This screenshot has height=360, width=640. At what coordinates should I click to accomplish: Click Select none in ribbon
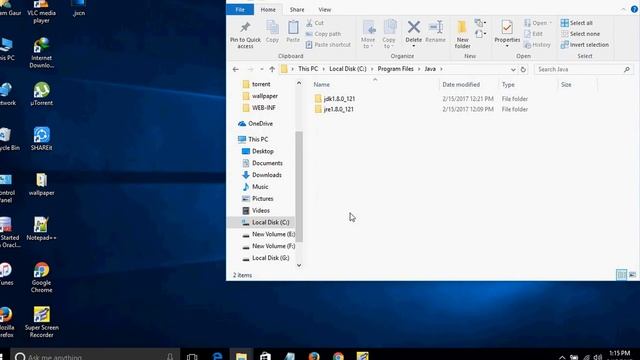tap(580, 34)
